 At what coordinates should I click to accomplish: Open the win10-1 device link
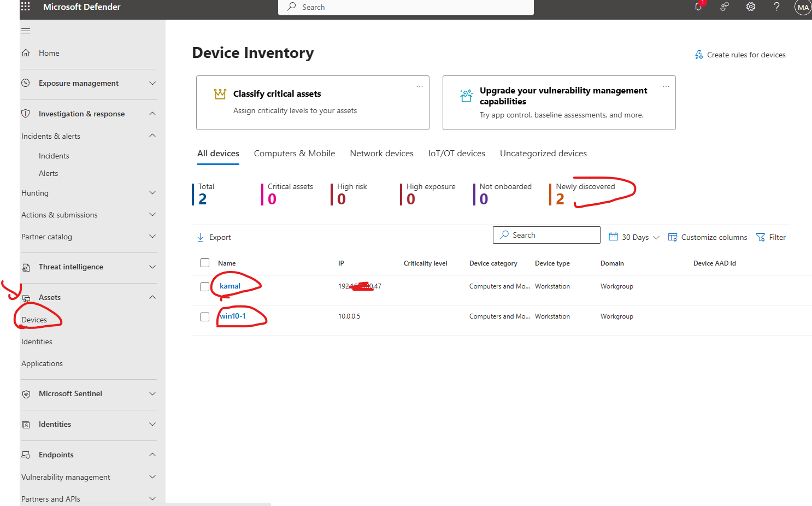233,316
